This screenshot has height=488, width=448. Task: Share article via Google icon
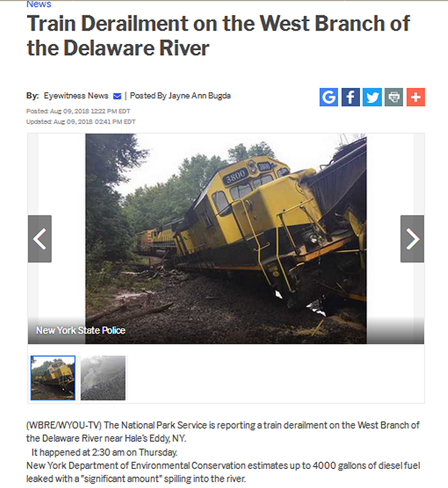(329, 97)
